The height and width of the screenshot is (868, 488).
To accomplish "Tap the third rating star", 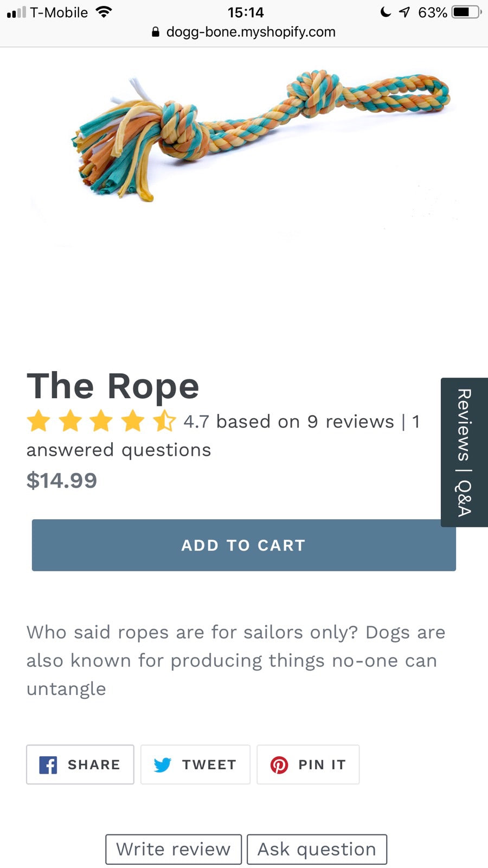I will point(101,422).
